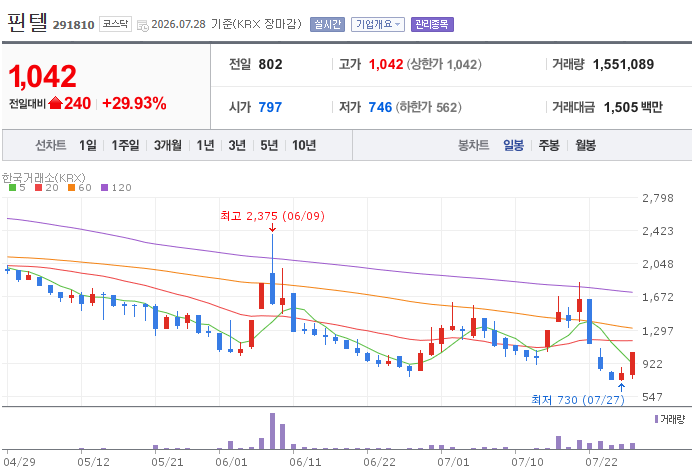
Task: Click the stock code 291810
Action: 74,25
